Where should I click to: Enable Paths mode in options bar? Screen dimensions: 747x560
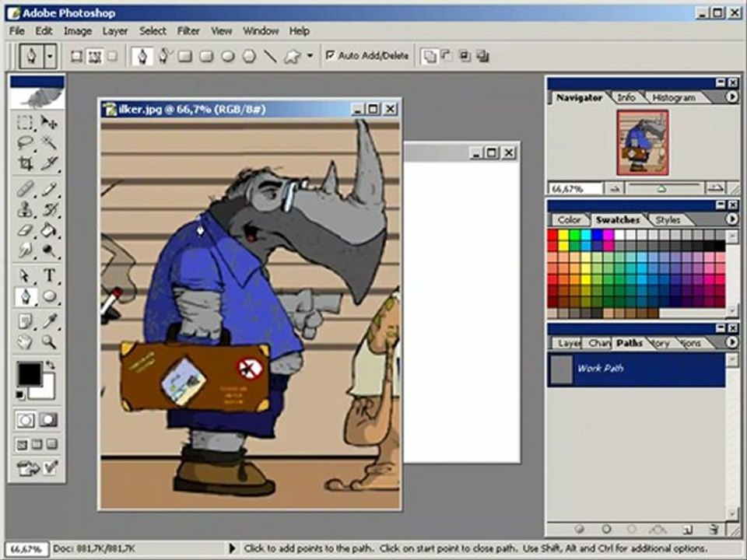95,57
